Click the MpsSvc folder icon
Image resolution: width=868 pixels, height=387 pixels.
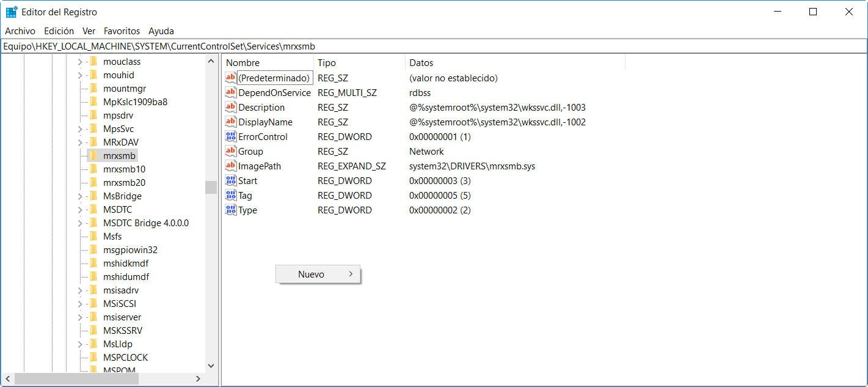click(93, 129)
